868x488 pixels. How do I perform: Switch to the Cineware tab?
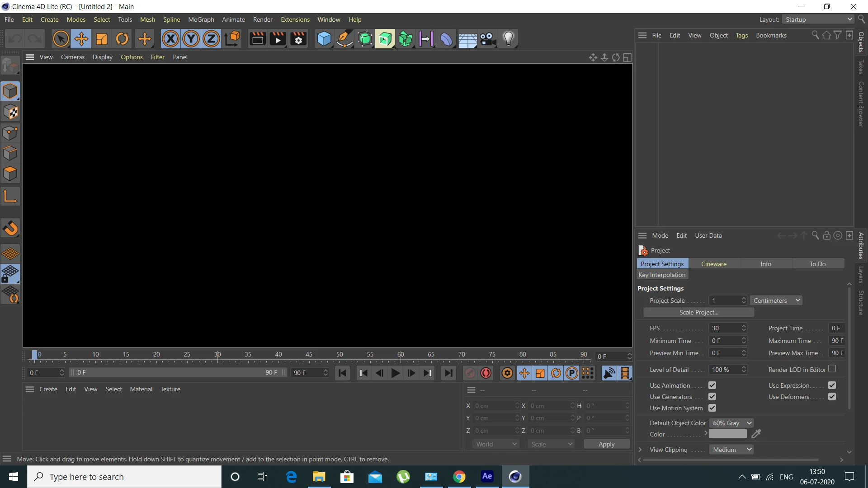(714, 264)
